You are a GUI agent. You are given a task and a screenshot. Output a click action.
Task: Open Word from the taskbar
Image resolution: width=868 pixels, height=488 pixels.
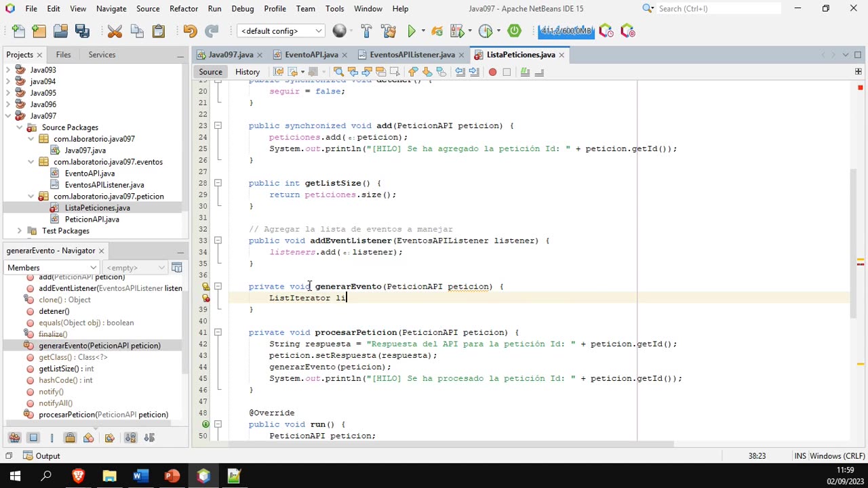(140, 476)
